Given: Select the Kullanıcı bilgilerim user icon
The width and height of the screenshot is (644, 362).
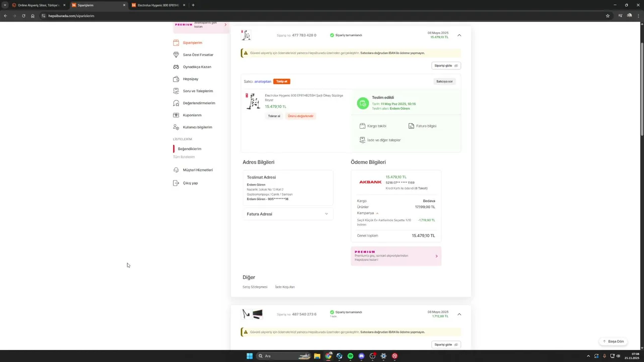Looking at the screenshot, I should point(176,127).
